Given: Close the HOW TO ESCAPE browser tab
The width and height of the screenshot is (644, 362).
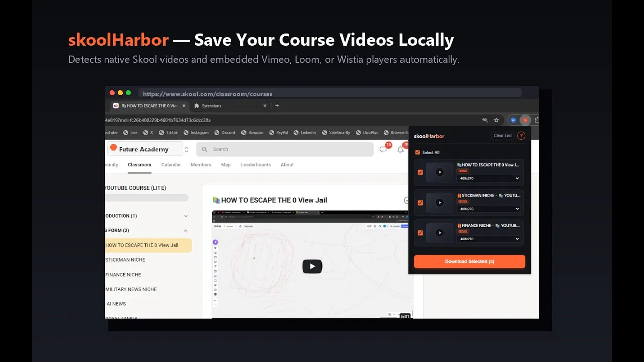Looking at the screenshot, I should click(x=184, y=106).
